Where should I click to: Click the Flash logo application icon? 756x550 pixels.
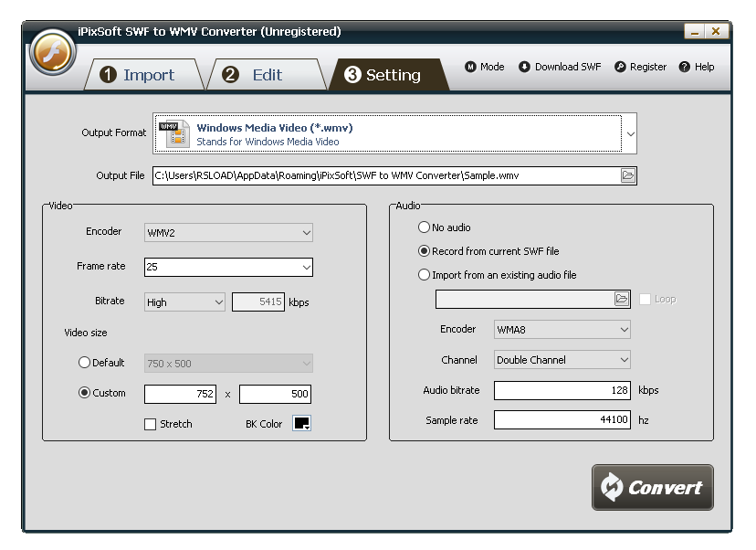click(x=53, y=52)
